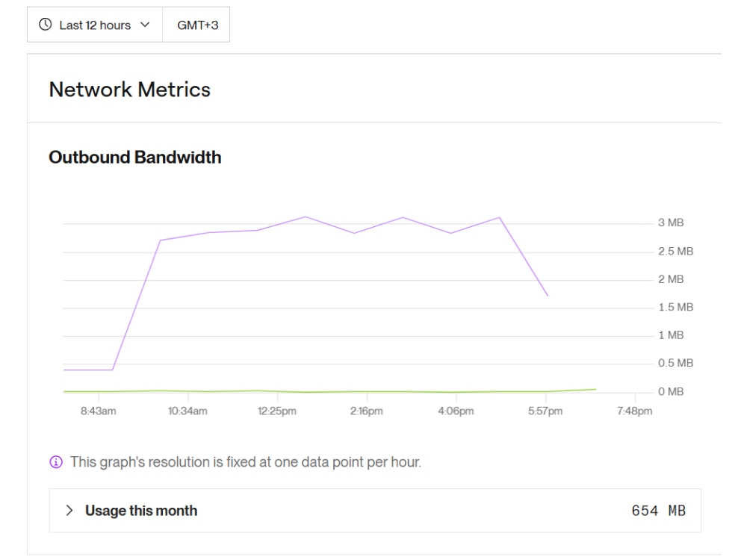Click the 0.5 MB y-axis label
Screen dimensions: 747x560
675,364
